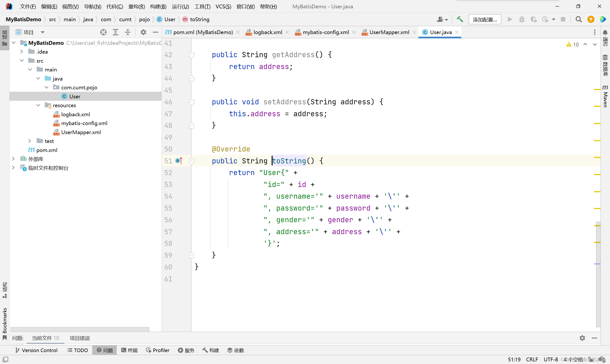Click the Run triangle in the toolbar

[x=510, y=19]
